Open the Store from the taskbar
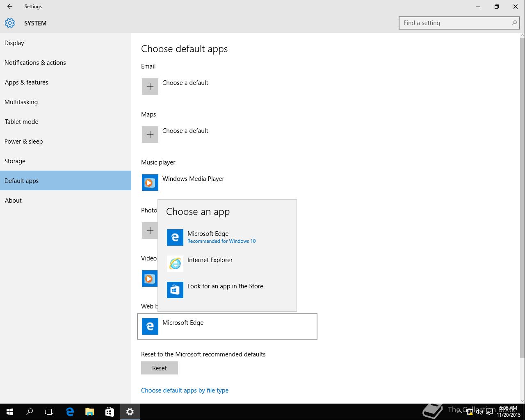 click(x=110, y=412)
